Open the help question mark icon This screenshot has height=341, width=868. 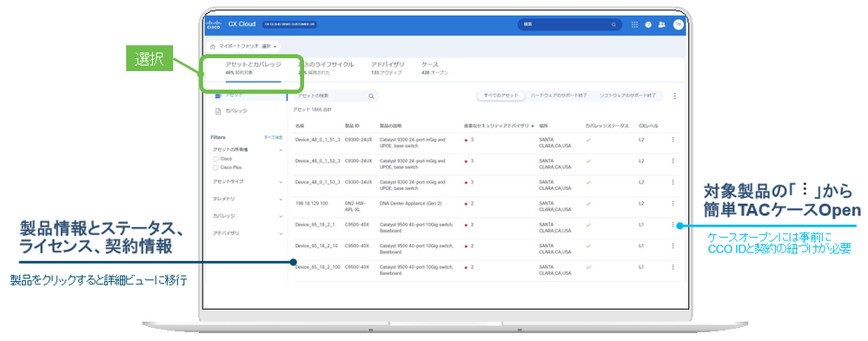coord(647,24)
